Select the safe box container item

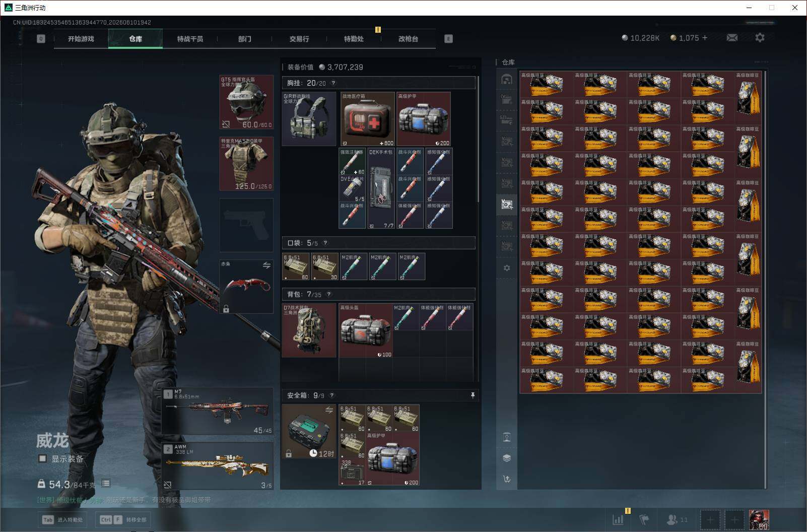[x=309, y=432]
